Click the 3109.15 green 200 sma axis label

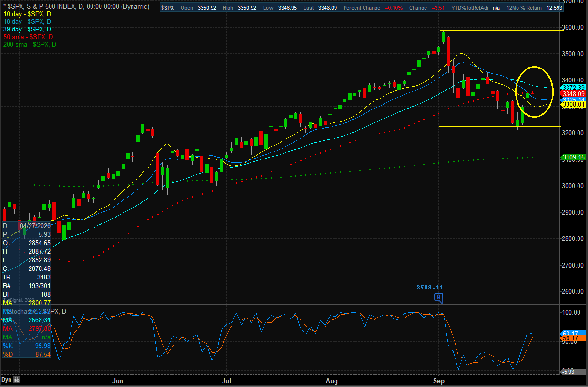pyautogui.click(x=573, y=157)
